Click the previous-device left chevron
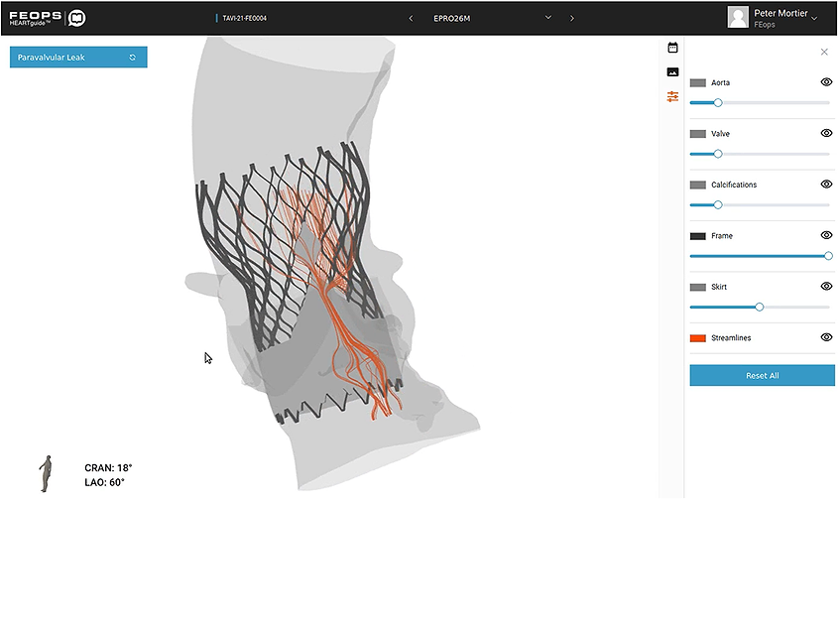 point(411,18)
